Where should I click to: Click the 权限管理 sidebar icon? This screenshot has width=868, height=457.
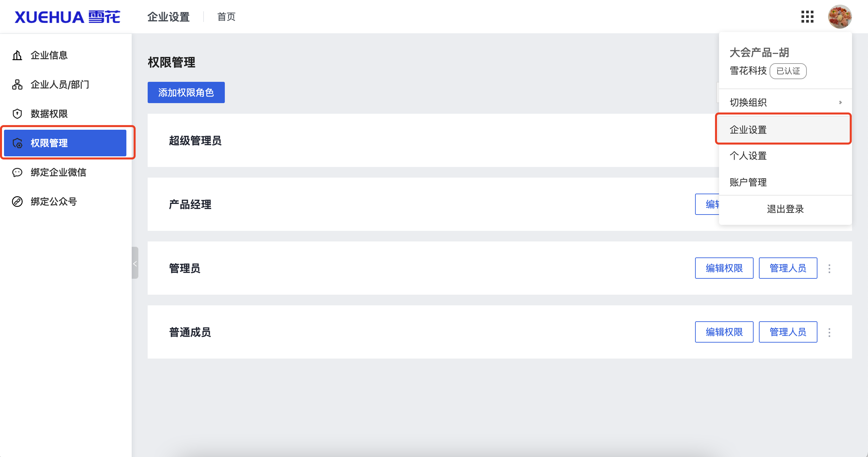17,143
